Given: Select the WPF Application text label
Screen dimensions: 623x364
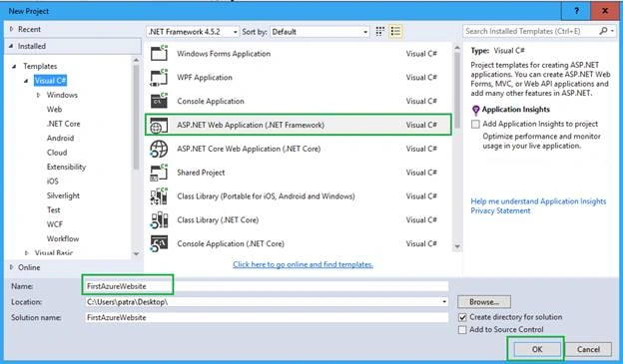Looking at the screenshot, I should (x=205, y=78).
